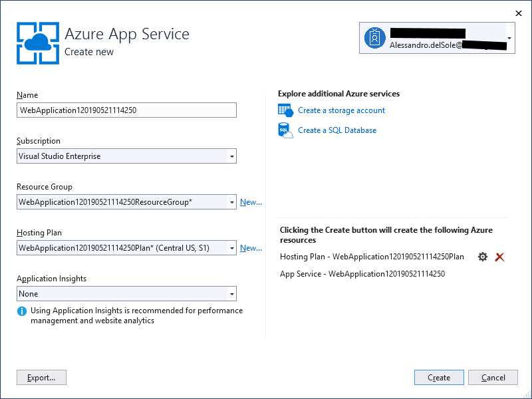This screenshot has height=399, width=532.
Task: Follow the Create a SQL Database link
Action: coord(336,130)
